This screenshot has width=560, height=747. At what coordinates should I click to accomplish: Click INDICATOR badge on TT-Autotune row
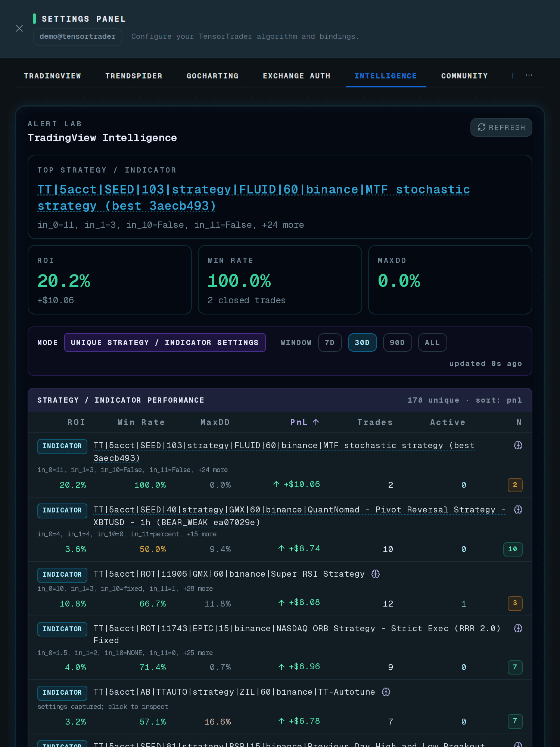tap(62, 692)
